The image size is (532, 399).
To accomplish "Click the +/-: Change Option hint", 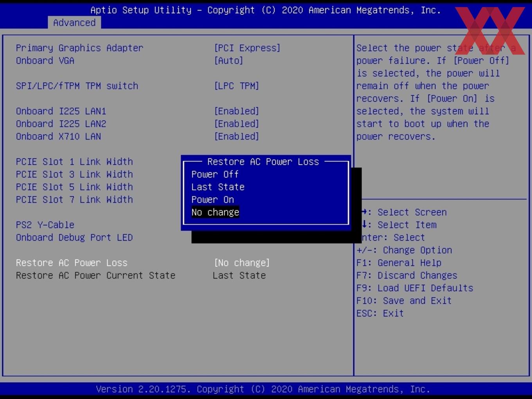I will tap(404, 250).
